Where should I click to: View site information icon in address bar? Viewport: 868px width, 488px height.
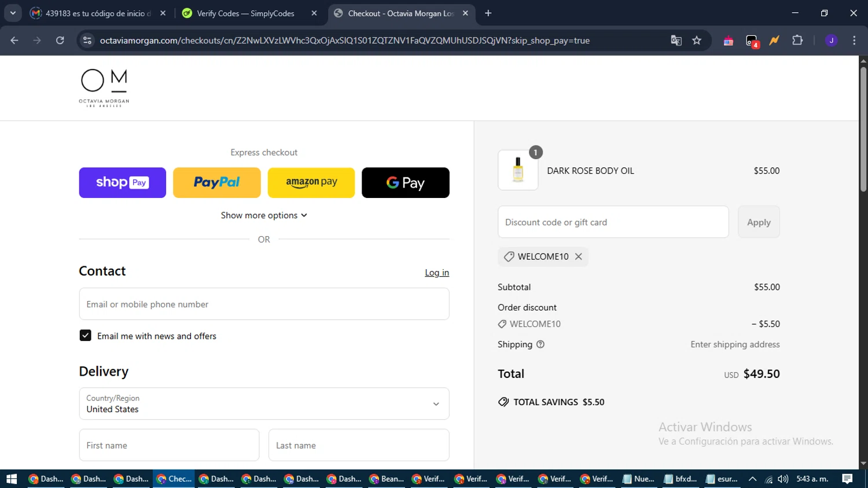coord(87,41)
